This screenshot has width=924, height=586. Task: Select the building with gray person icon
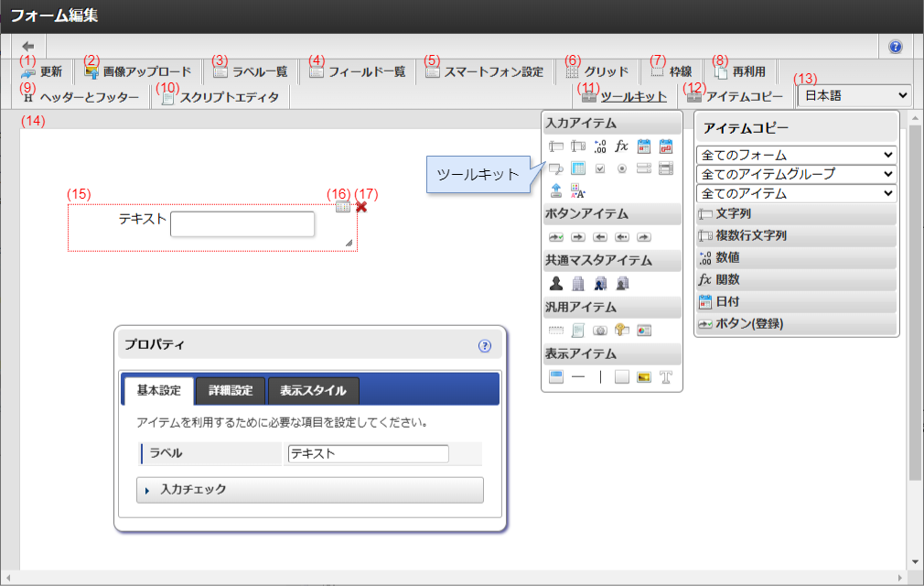click(622, 284)
